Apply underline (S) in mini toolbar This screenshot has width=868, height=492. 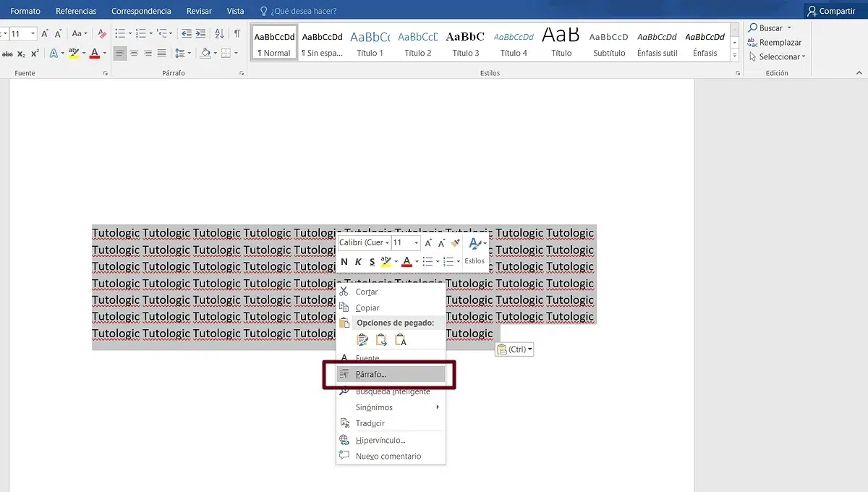click(372, 261)
